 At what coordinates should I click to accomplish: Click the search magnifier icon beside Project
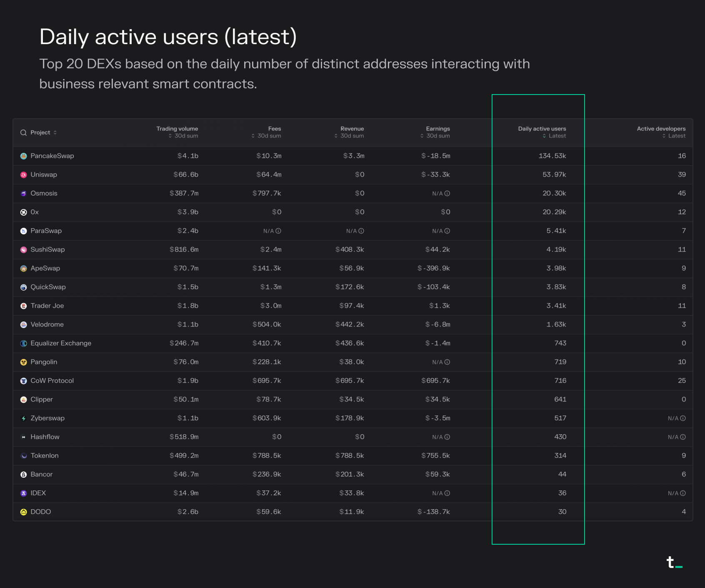point(24,133)
